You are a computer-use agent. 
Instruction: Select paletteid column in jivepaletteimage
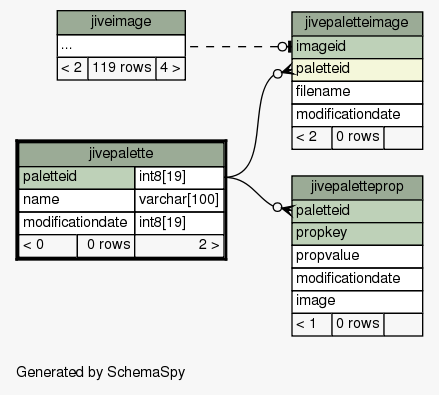[x=357, y=70]
